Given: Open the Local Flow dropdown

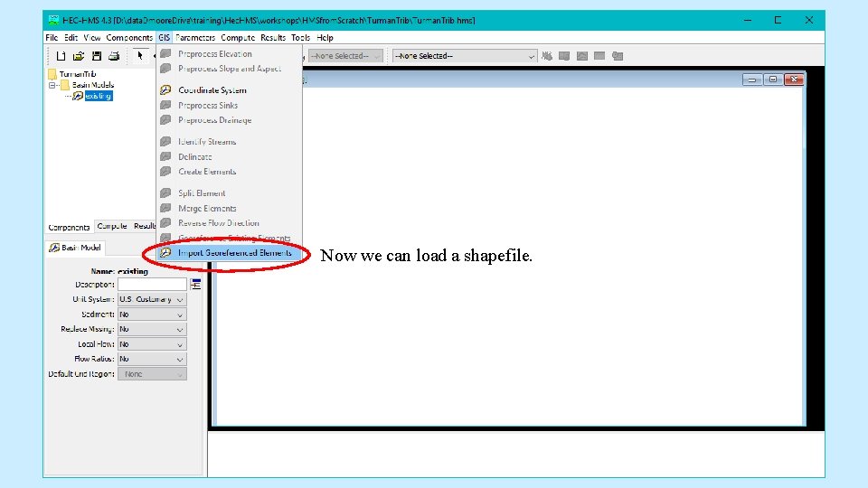Looking at the screenshot, I should click(x=152, y=344).
